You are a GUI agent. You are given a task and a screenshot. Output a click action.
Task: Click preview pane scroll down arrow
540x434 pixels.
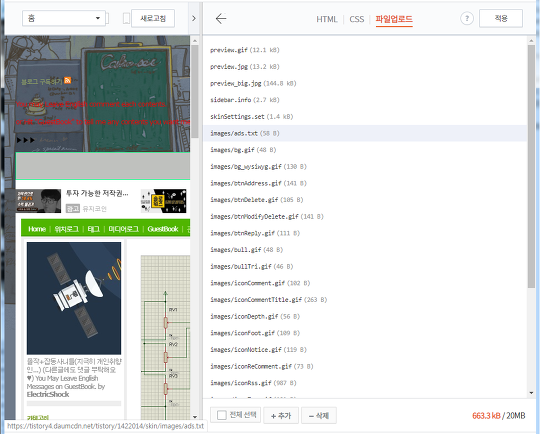pos(195,417)
